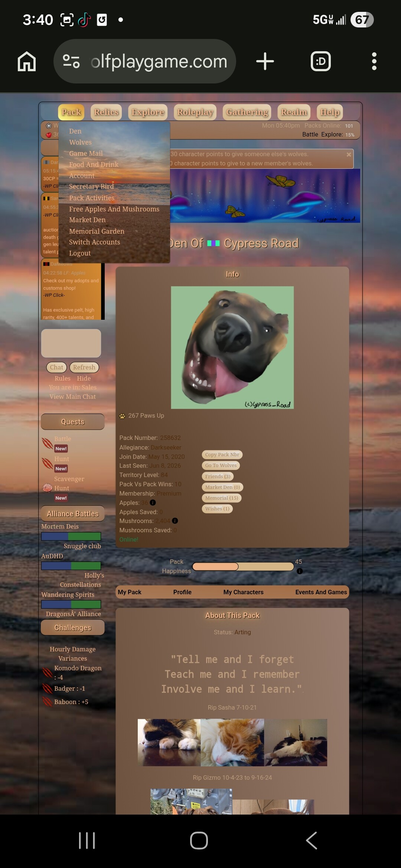Tap the wolfplaygame.com address bar
Viewport: 401px width, 868px height.
145,61
